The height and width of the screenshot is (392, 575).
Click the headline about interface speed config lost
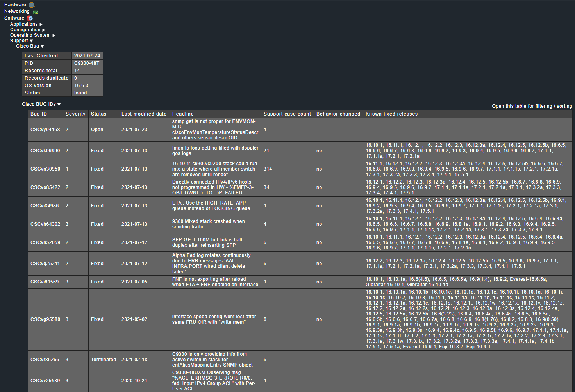pos(214,319)
